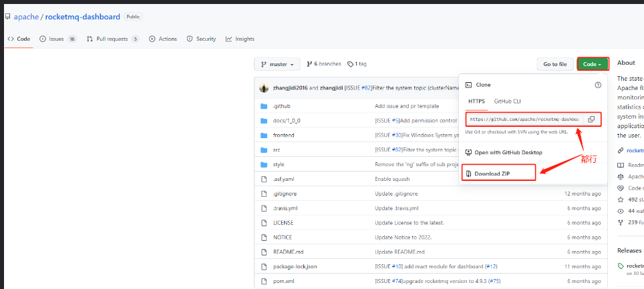Open the 'Update README.md' commit message
644x289 pixels.
click(399, 252)
